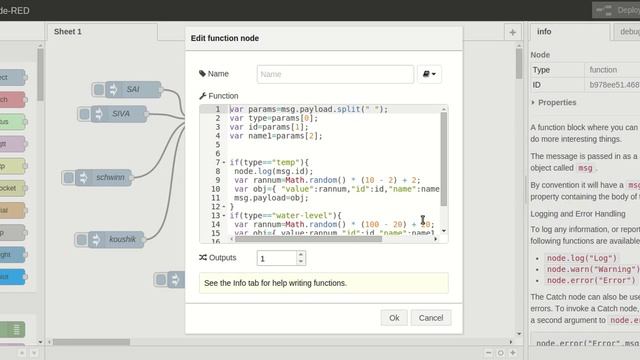Click the SAI inject node button
This screenshot has width=640, height=360.
pyautogui.click(x=98, y=89)
